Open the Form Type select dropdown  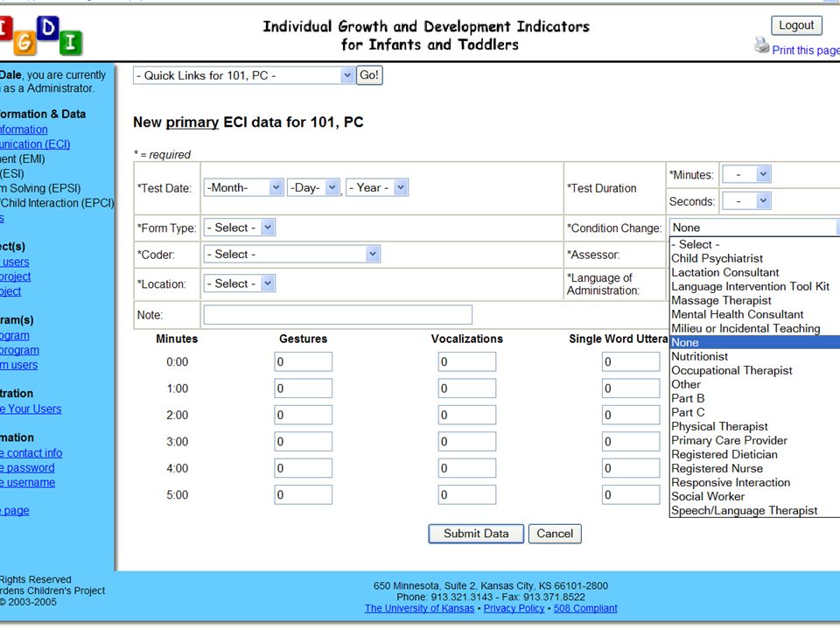[x=240, y=227]
